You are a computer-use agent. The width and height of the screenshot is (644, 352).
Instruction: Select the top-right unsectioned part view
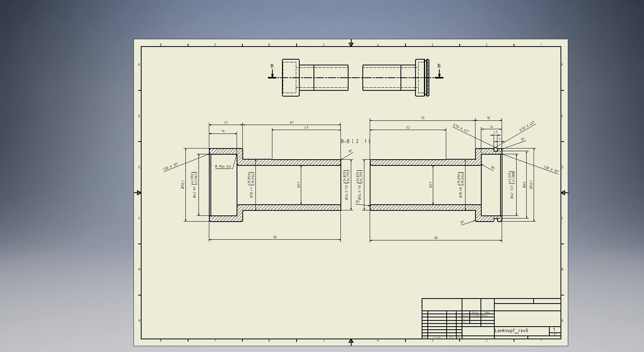(x=395, y=78)
